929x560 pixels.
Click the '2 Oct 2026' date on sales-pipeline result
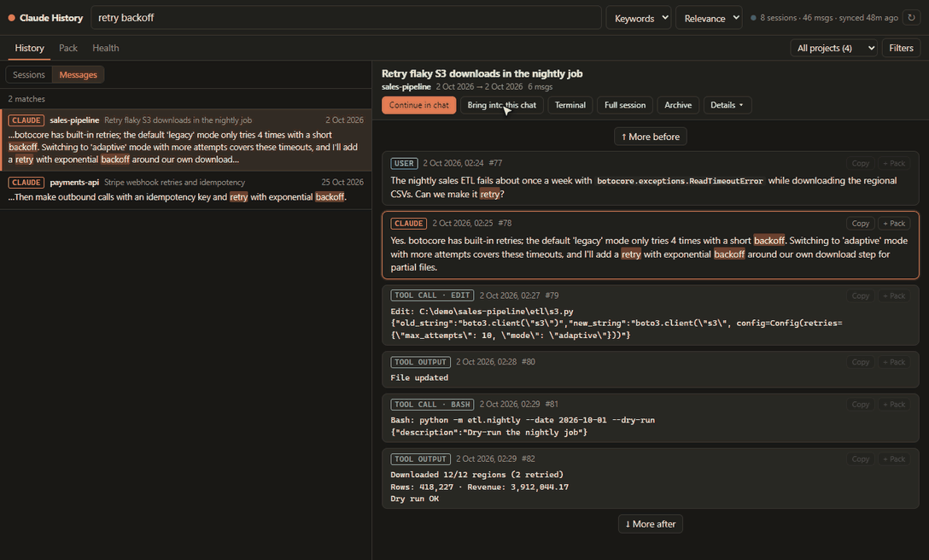click(344, 120)
